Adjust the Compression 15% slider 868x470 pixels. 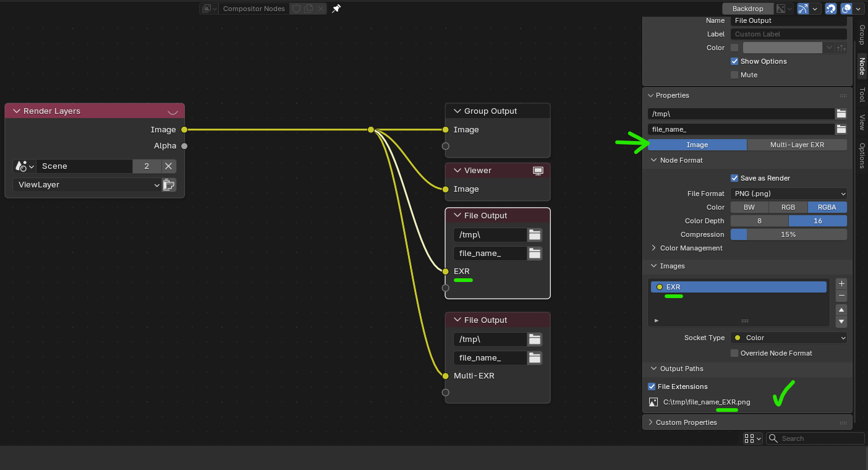[x=789, y=234]
